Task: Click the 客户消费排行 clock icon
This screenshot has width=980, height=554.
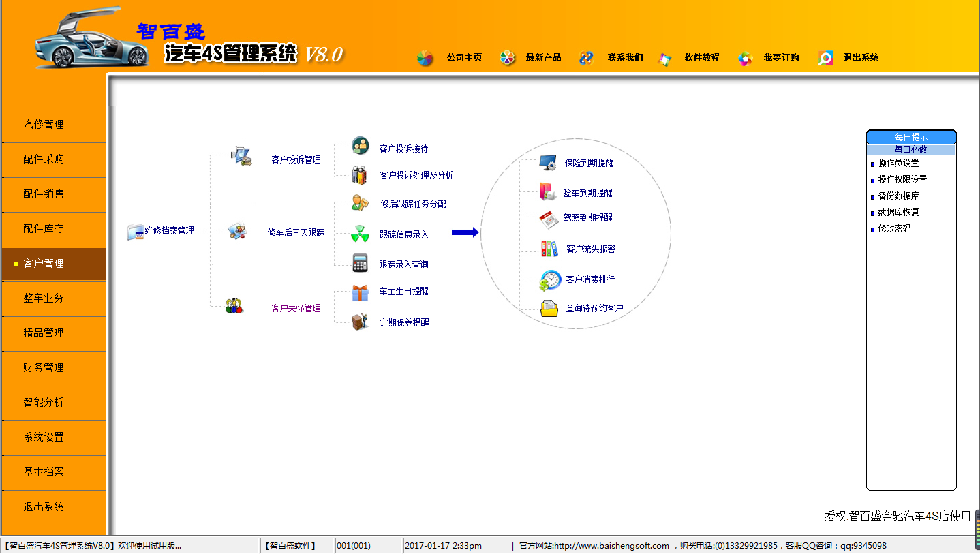Action: click(x=550, y=280)
